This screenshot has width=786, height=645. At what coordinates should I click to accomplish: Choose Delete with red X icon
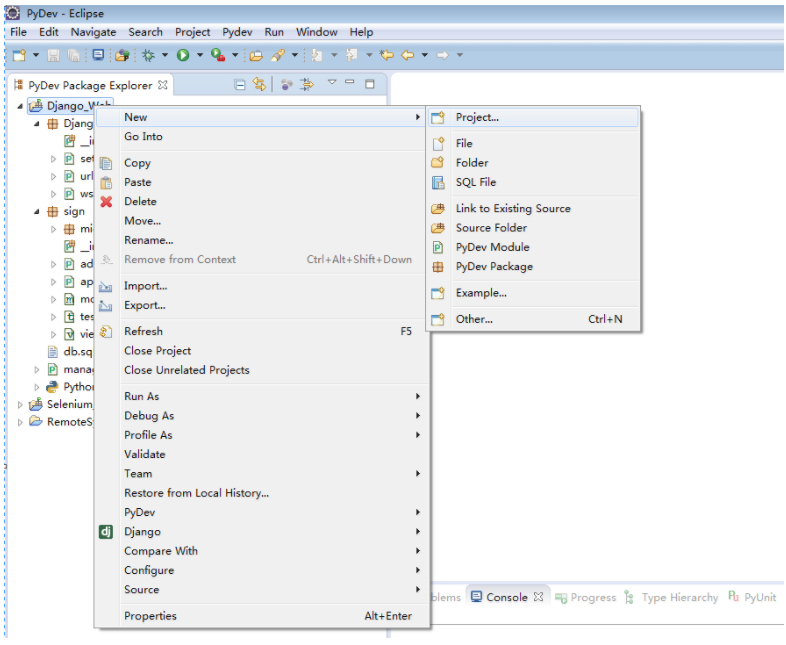click(x=261, y=201)
